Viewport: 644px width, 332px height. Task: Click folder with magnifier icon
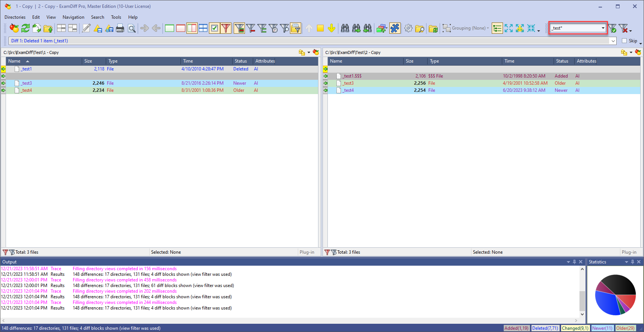tap(420, 28)
